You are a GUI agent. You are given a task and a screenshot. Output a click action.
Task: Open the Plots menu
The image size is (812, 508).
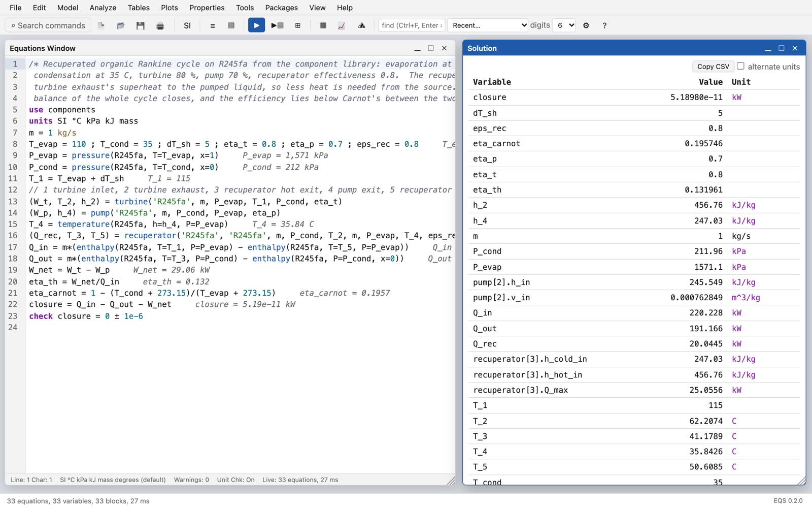(170, 8)
